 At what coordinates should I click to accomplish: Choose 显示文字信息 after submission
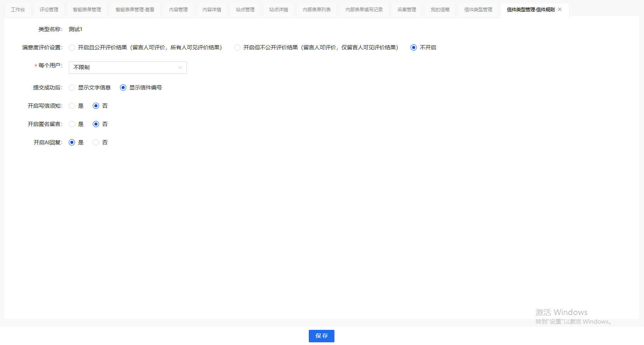coord(72,88)
